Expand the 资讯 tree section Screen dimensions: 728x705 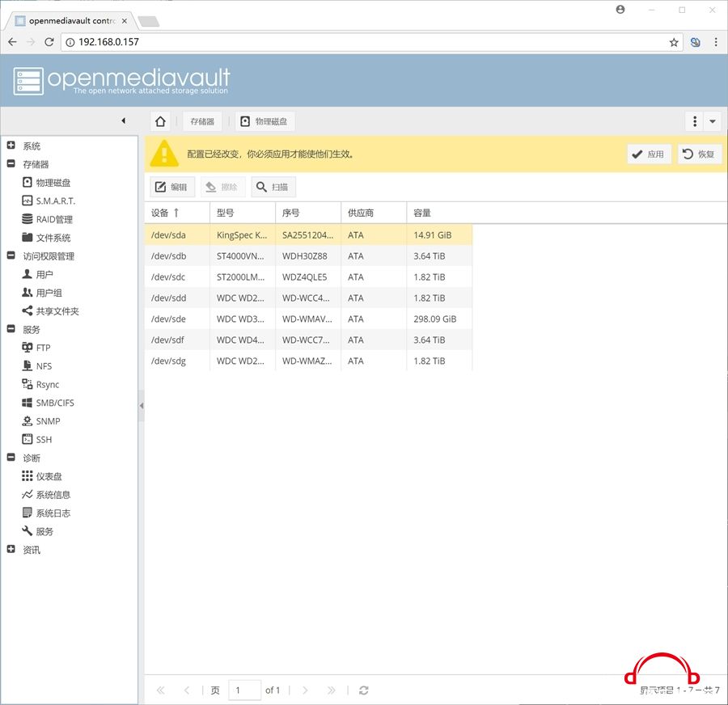(x=11, y=549)
